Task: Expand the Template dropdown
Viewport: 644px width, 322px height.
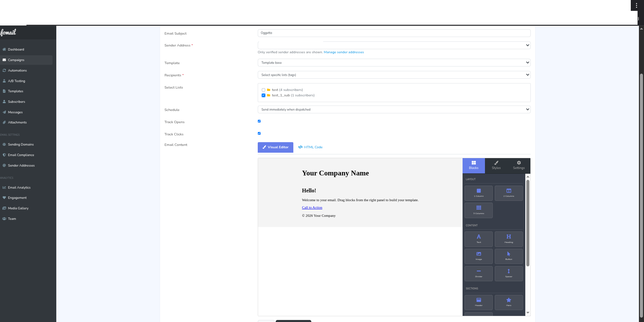Action: point(394,63)
